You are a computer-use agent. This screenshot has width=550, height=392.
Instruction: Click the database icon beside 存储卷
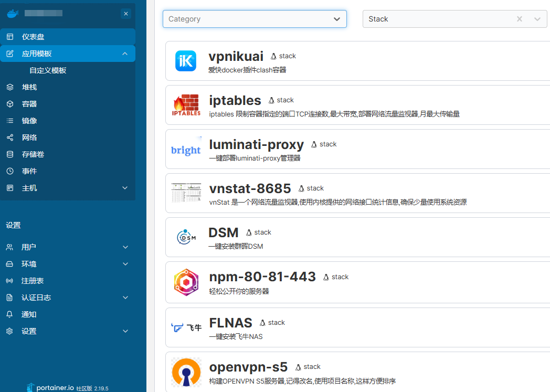(10, 155)
